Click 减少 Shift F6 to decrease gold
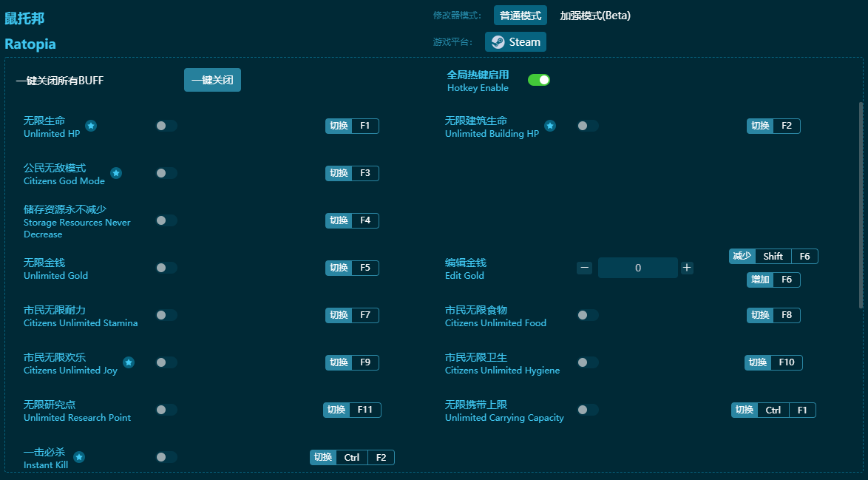 point(773,256)
